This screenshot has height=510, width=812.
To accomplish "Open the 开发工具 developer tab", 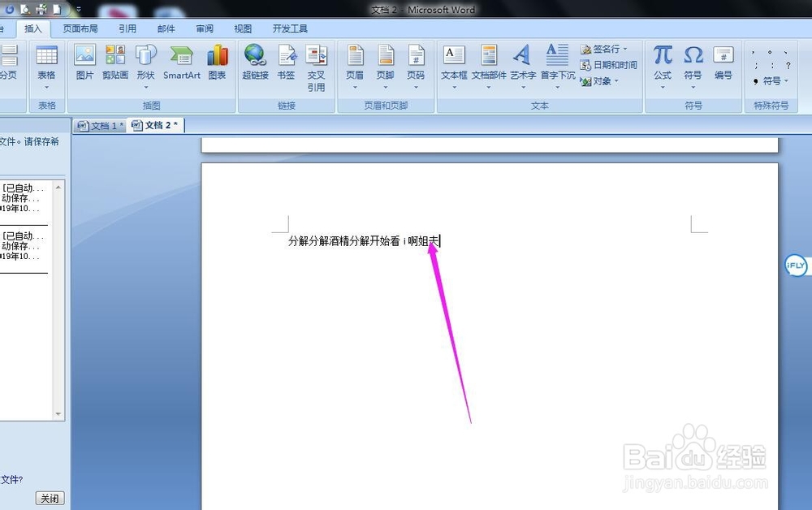I will coord(290,29).
